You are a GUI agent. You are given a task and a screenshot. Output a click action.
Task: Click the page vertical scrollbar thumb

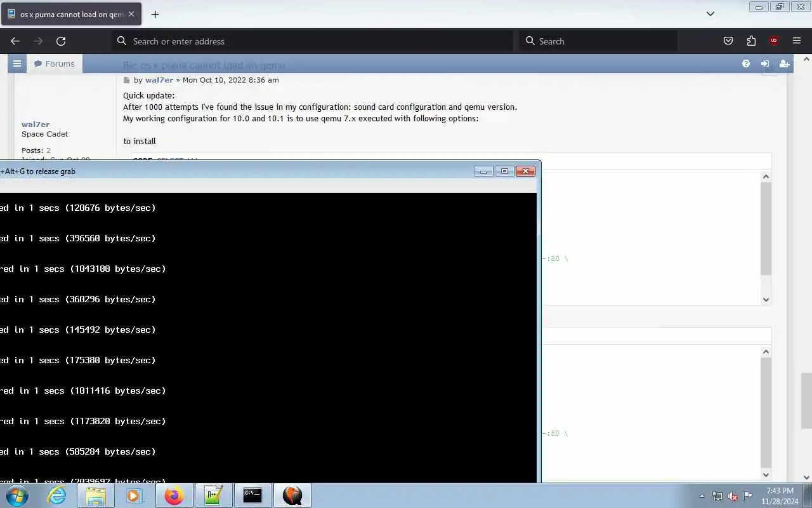point(806,401)
